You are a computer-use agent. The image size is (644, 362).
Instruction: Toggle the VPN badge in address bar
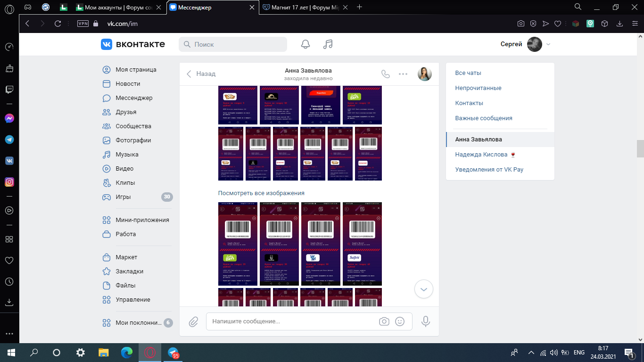point(83,24)
